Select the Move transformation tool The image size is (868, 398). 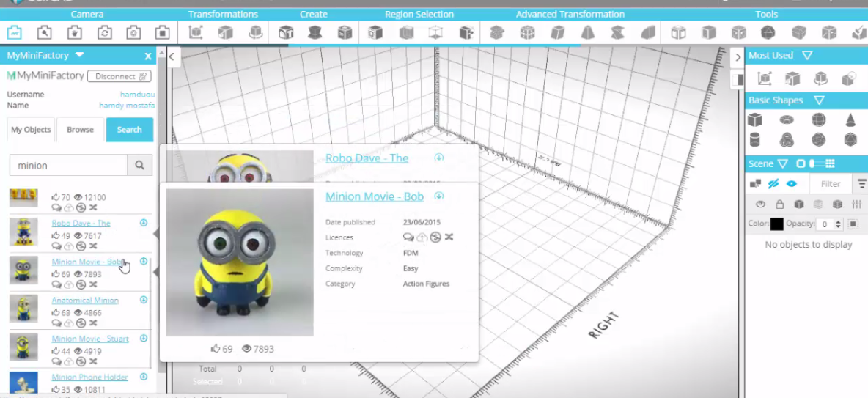tap(196, 33)
